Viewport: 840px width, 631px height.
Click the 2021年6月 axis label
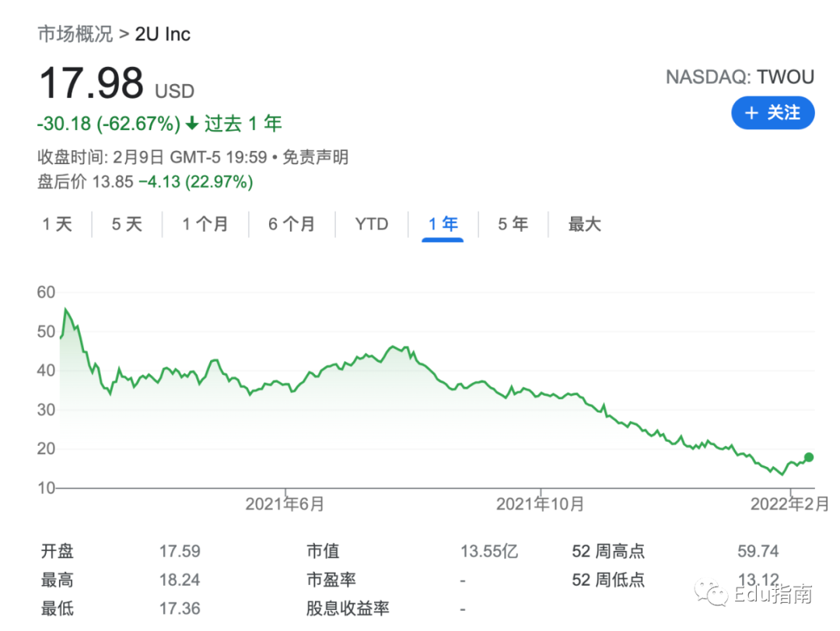pos(285,504)
